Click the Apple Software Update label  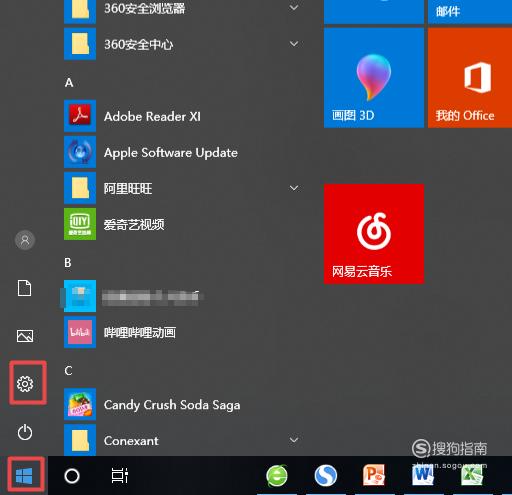[171, 153]
